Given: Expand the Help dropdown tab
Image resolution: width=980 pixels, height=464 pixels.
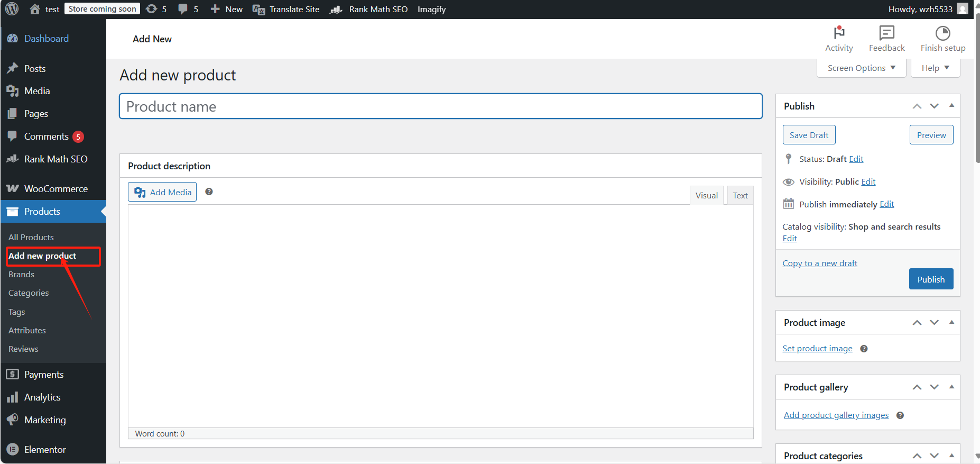Looking at the screenshot, I should [935, 68].
